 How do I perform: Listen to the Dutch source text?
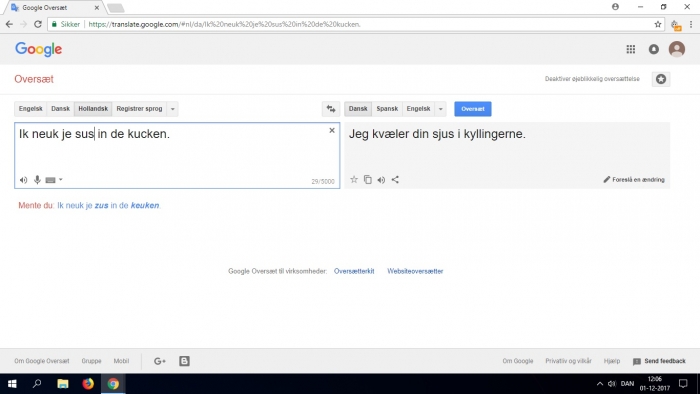(24, 180)
